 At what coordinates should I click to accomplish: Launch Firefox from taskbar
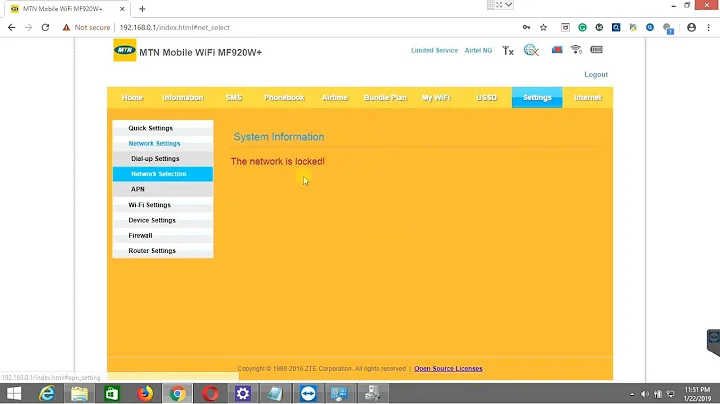click(x=145, y=393)
